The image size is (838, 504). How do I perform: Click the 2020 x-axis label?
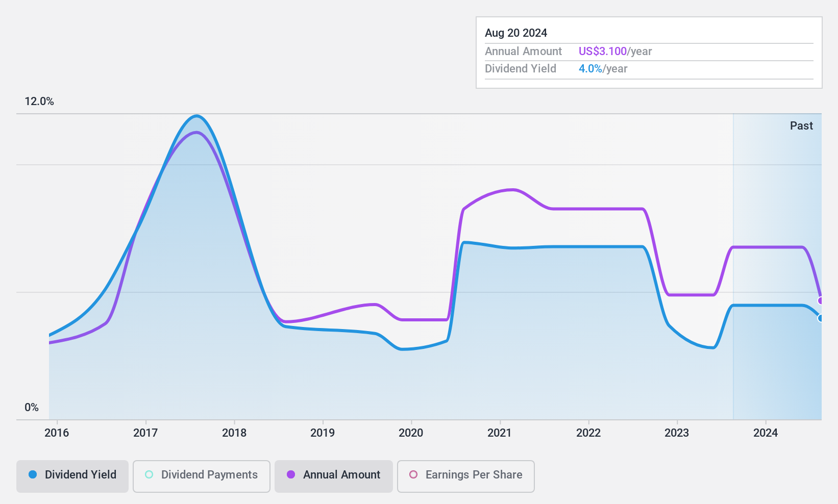tap(411, 433)
